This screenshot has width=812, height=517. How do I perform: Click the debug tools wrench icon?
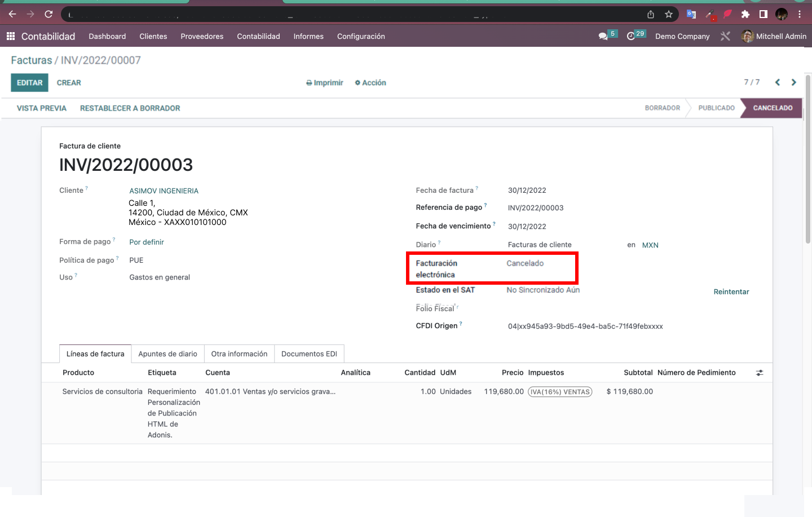[725, 36]
